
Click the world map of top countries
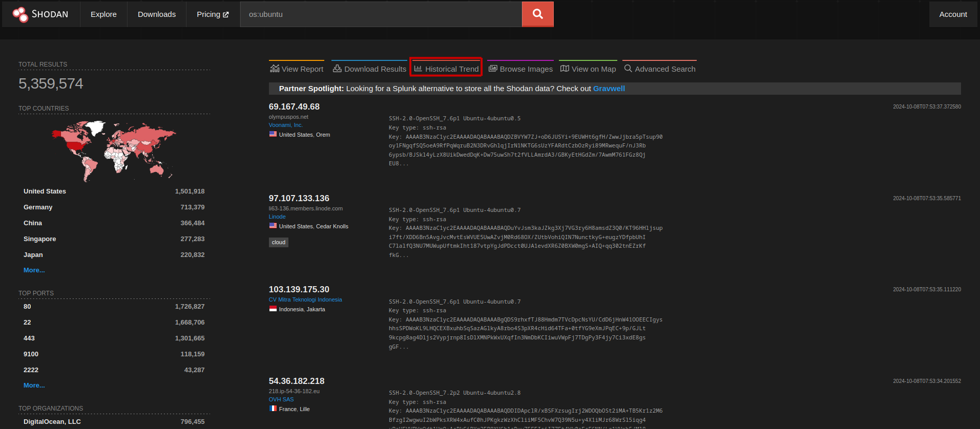(x=114, y=151)
